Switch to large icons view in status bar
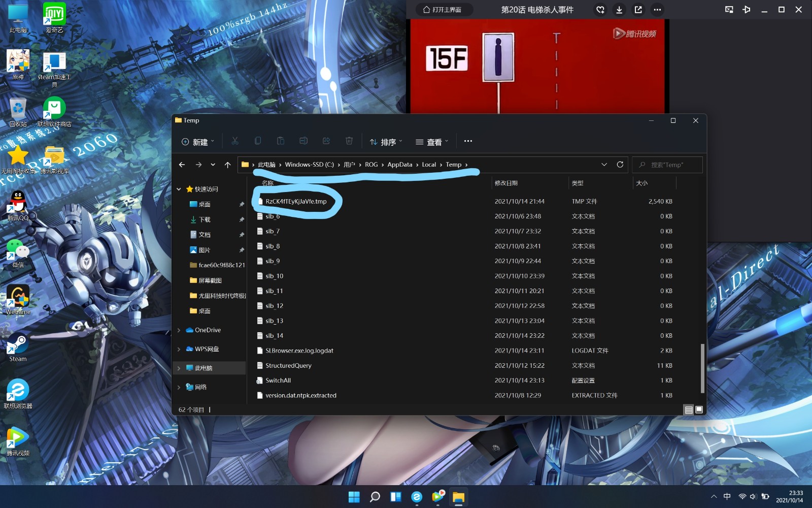 tap(699, 410)
